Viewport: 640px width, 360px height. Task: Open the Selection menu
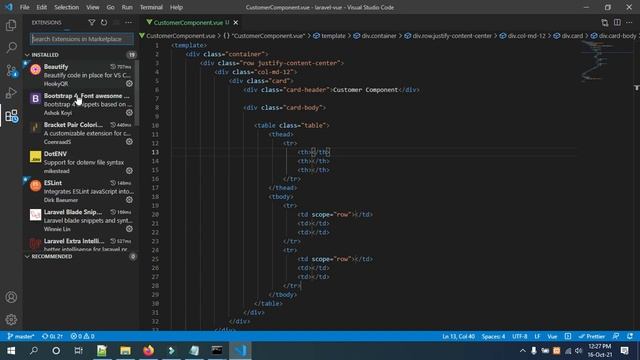click(x=67, y=7)
